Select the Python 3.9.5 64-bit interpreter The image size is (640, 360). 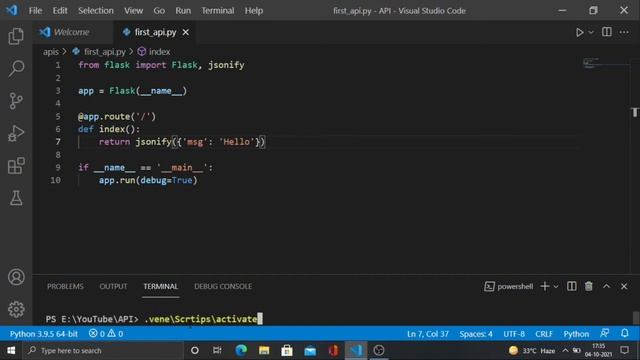(44, 334)
